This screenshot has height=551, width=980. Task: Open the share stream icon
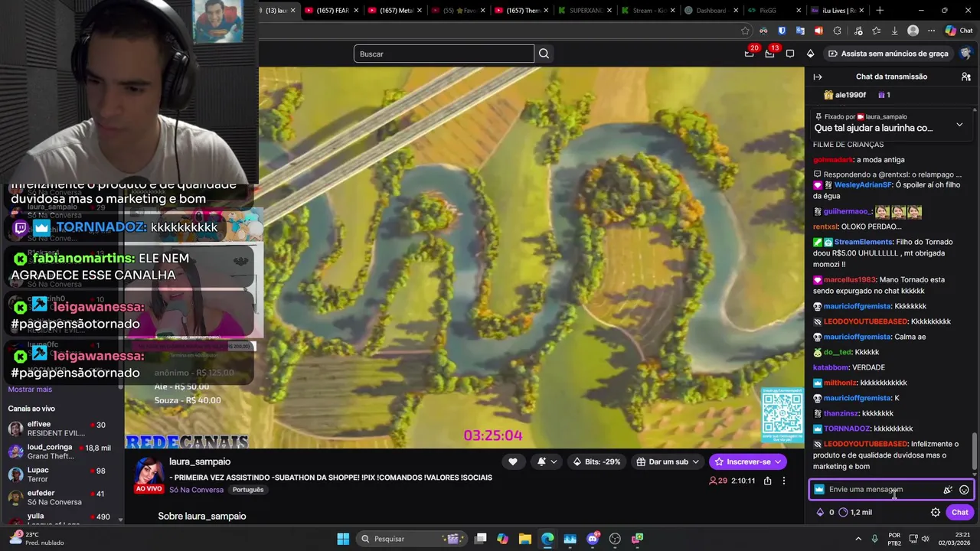768,481
